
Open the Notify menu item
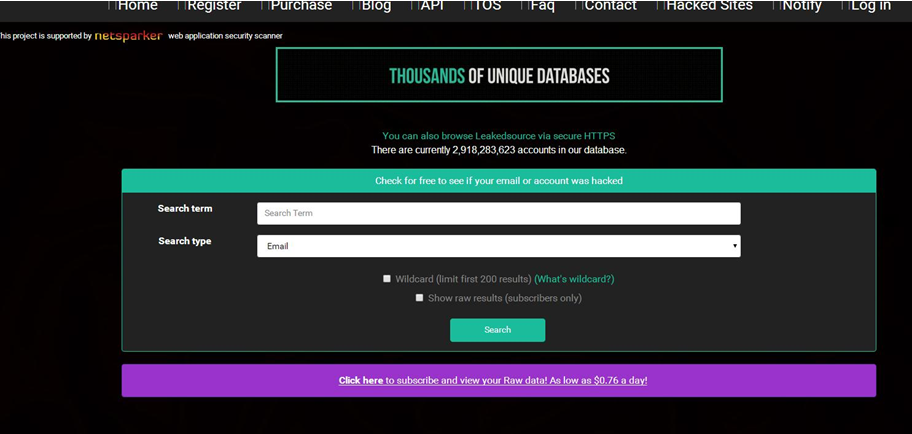click(x=801, y=6)
